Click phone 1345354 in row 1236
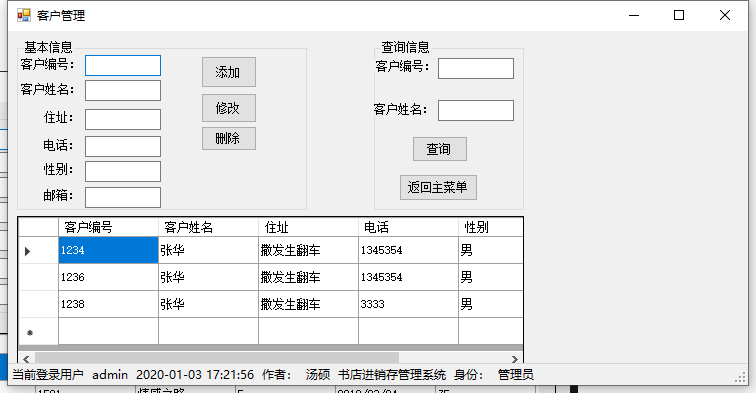756x393 pixels. pyautogui.click(x=408, y=277)
